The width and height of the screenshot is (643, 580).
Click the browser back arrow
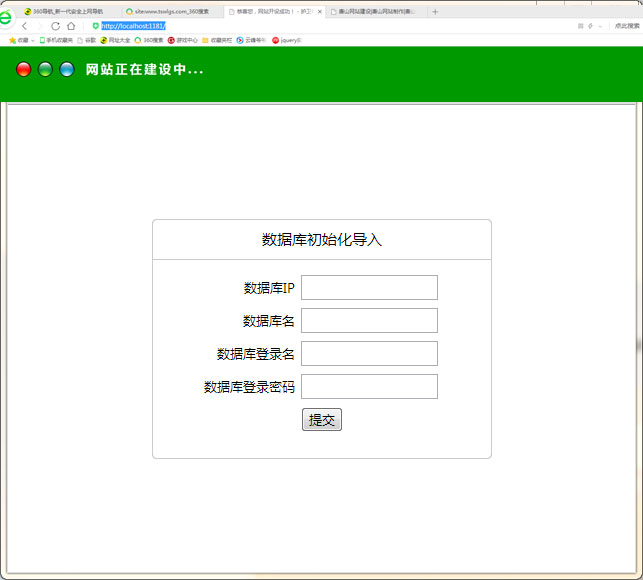point(24,26)
